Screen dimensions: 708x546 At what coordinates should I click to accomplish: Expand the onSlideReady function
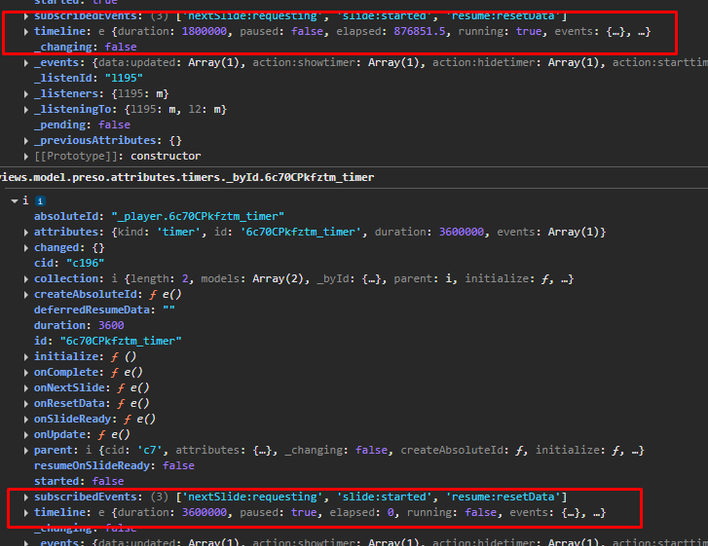[x=26, y=419]
